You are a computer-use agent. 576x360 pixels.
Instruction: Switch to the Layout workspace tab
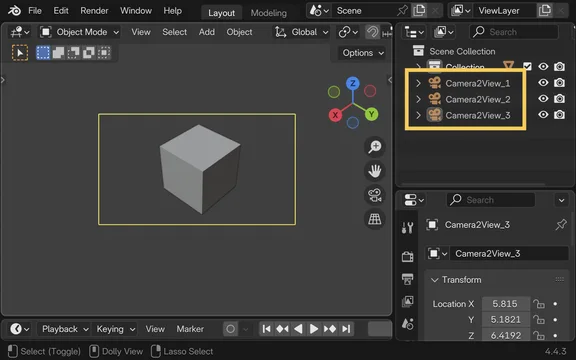tap(222, 13)
